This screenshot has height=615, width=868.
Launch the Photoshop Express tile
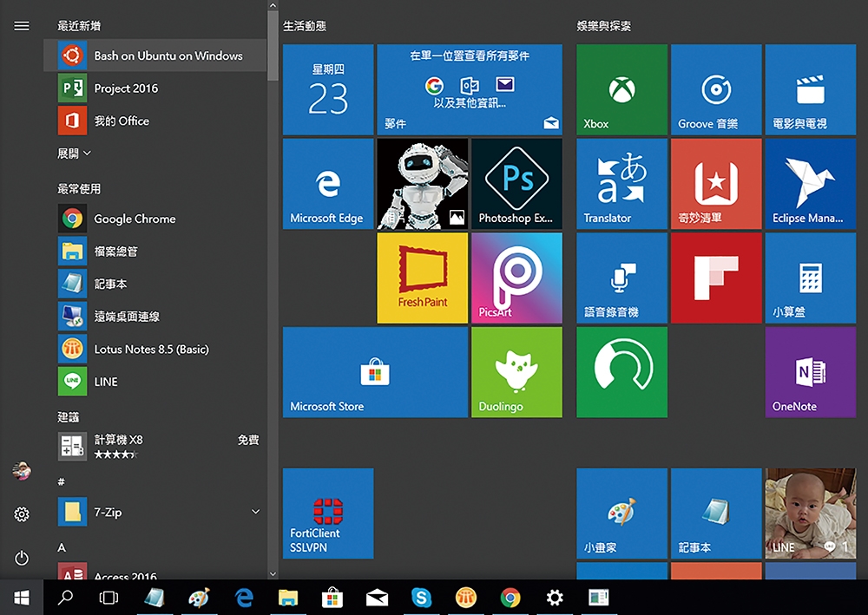516,184
